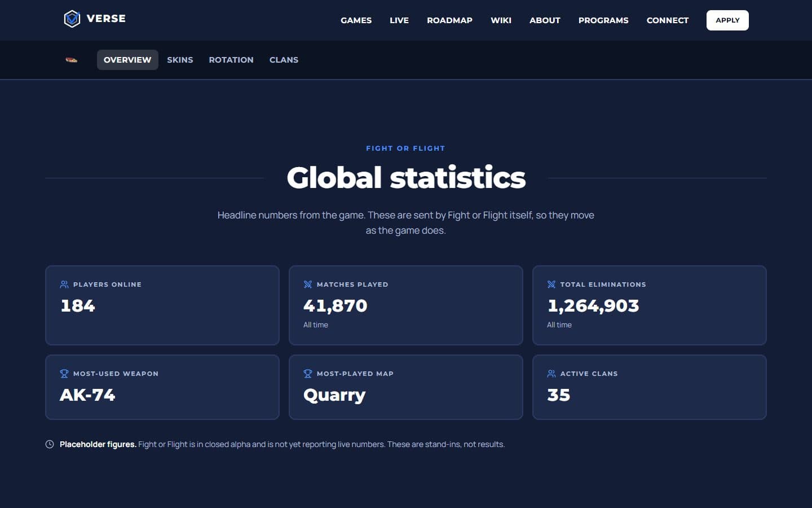Click the clock icon beside Placeholder figures
Screen dimensions: 812x508
[x=50, y=444]
